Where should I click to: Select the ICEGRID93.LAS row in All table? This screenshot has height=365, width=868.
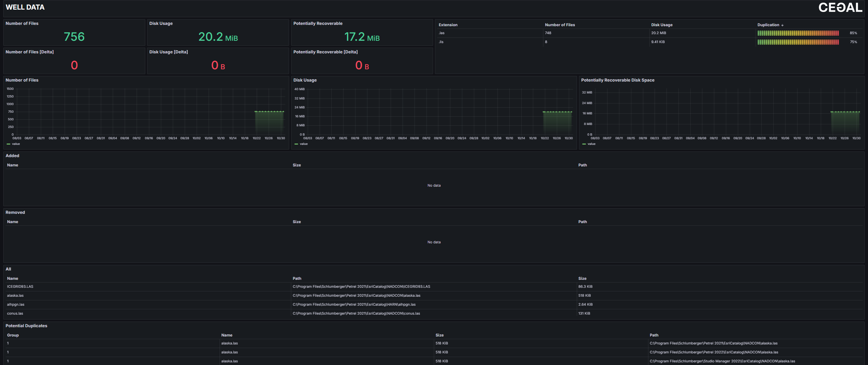(20, 286)
